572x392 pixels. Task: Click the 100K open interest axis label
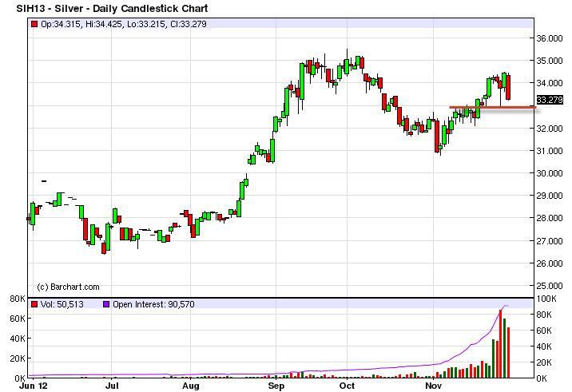[547, 299]
